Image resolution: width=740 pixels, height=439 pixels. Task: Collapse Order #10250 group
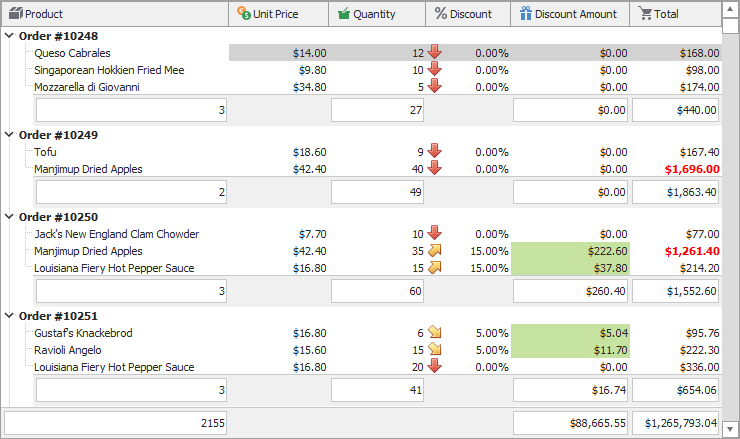[10, 217]
